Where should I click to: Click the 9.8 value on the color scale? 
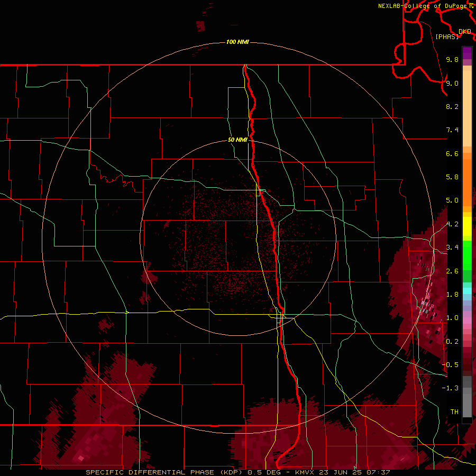pos(452,59)
